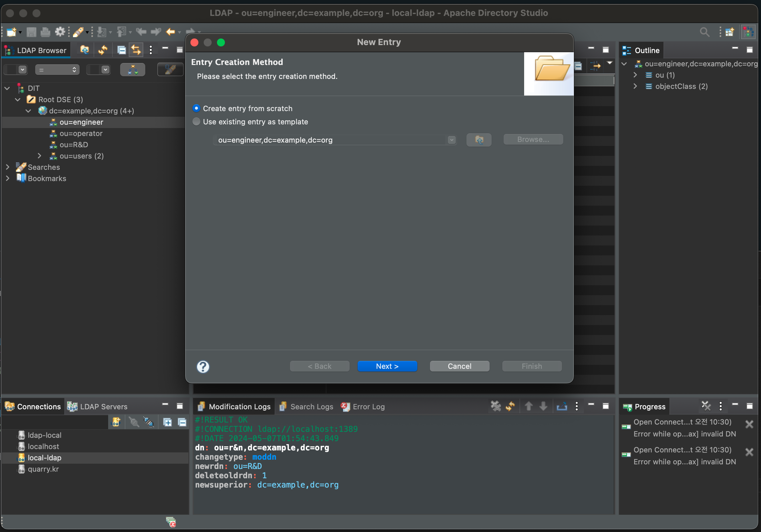Click the New Connection icon in Connections panel
Viewport: 761px width, 532px height.
(116, 422)
